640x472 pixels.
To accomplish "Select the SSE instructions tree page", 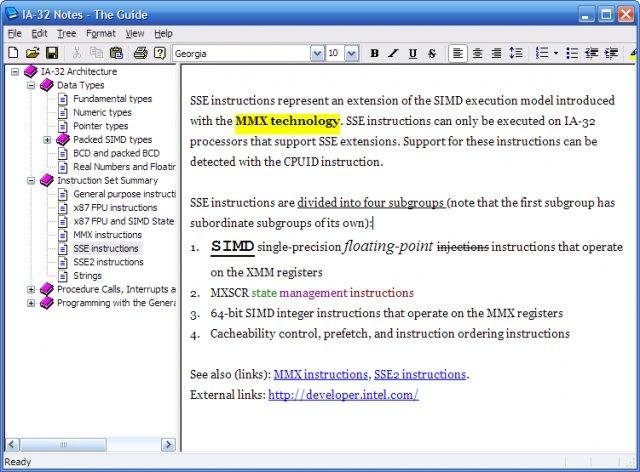I will tap(106, 248).
